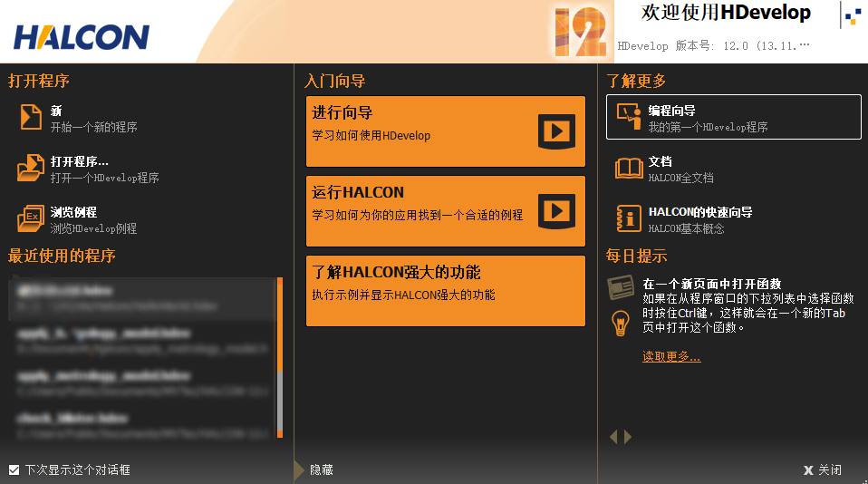Image resolution: width=868 pixels, height=484 pixels.
Task: Open HALCON的快速向导 entry
Action: coord(684,219)
